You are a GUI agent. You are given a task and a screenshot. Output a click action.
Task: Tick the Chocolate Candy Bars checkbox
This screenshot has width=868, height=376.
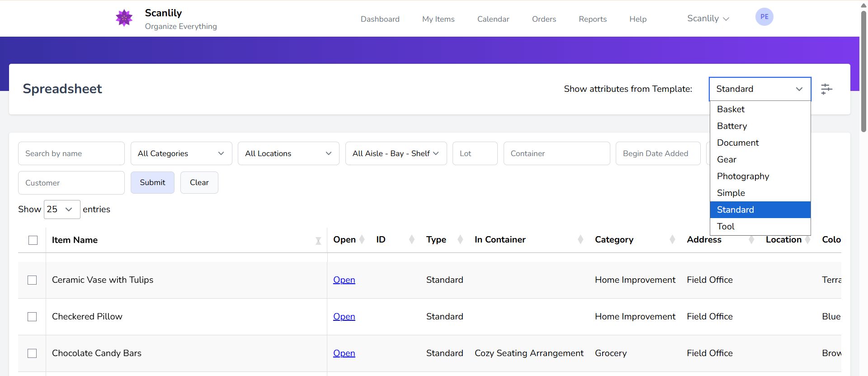pos(32,353)
